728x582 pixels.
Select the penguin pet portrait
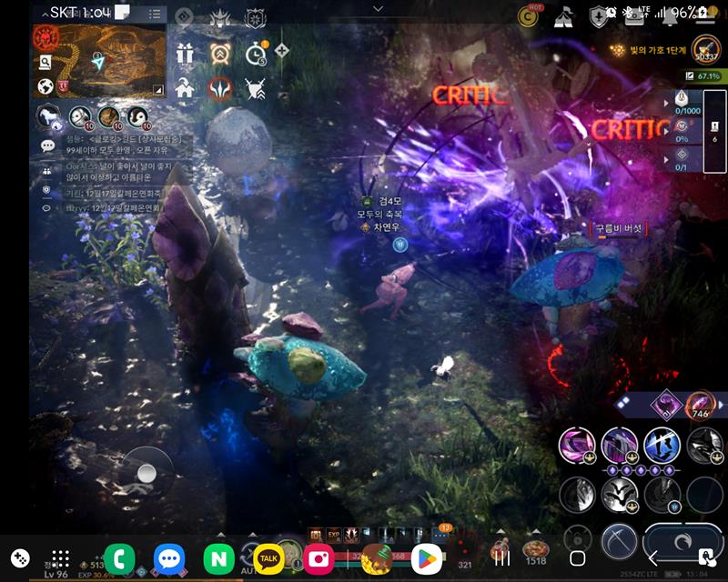pyautogui.click(x=138, y=117)
